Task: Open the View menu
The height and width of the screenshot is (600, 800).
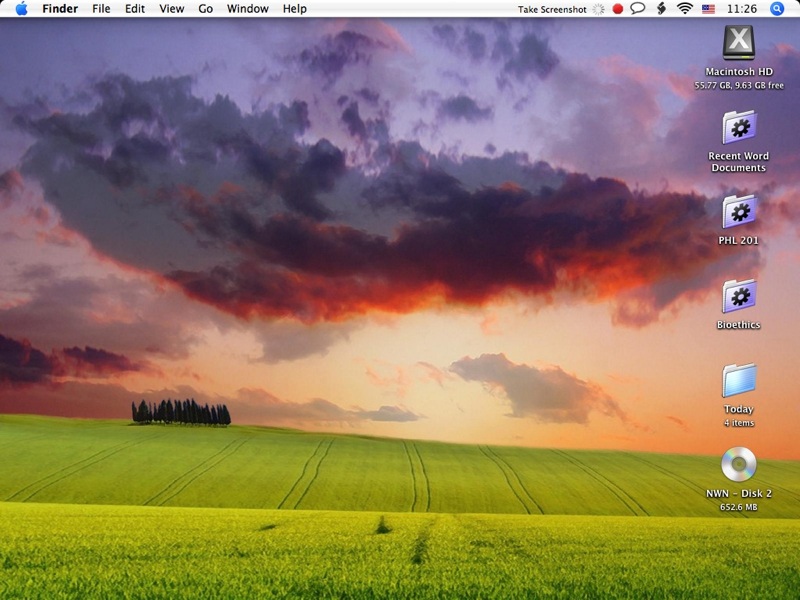Action: click(172, 9)
